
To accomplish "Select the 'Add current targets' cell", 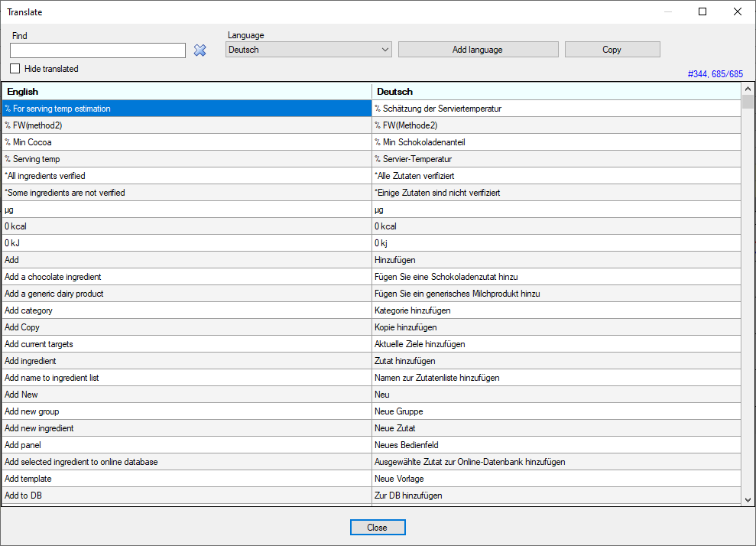I will click(x=187, y=344).
